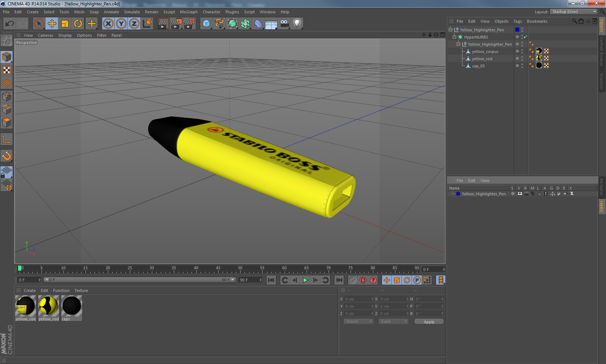Viewport: 606px width, 364px height.
Task: Click the Apply button
Action: (x=429, y=322)
